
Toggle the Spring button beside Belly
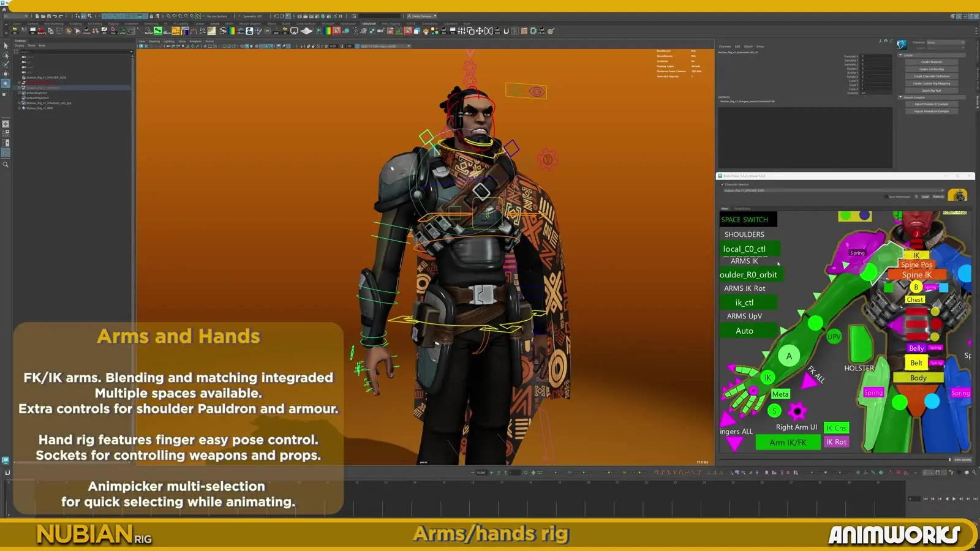[x=935, y=348]
